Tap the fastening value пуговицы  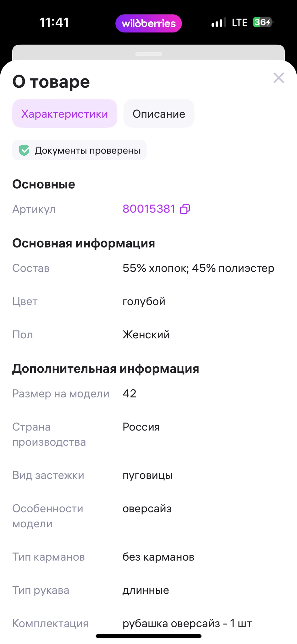147,475
